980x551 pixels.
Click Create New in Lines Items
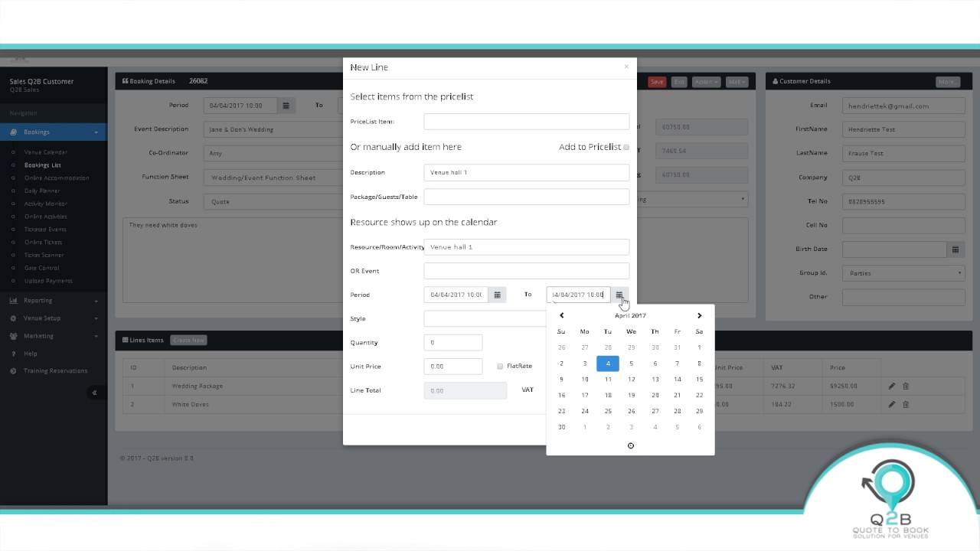(189, 341)
